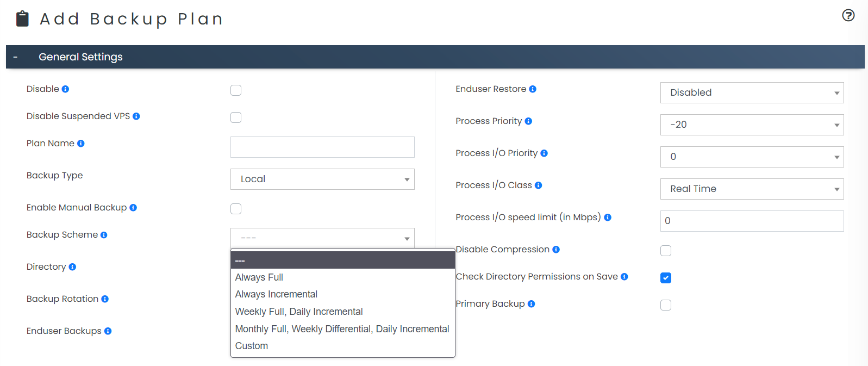This screenshot has width=868, height=366.
Task: Click the Plan Name text field
Action: point(322,147)
